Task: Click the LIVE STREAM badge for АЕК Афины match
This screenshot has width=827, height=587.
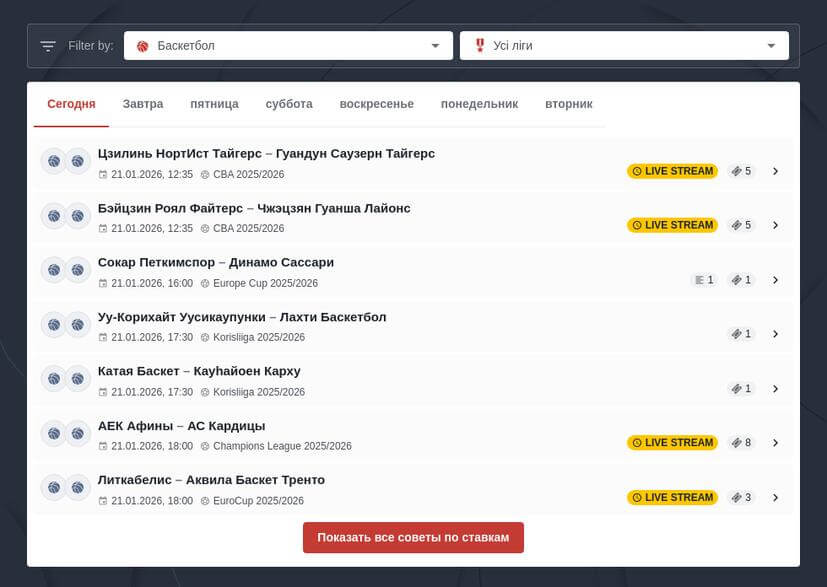Action: click(672, 442)
